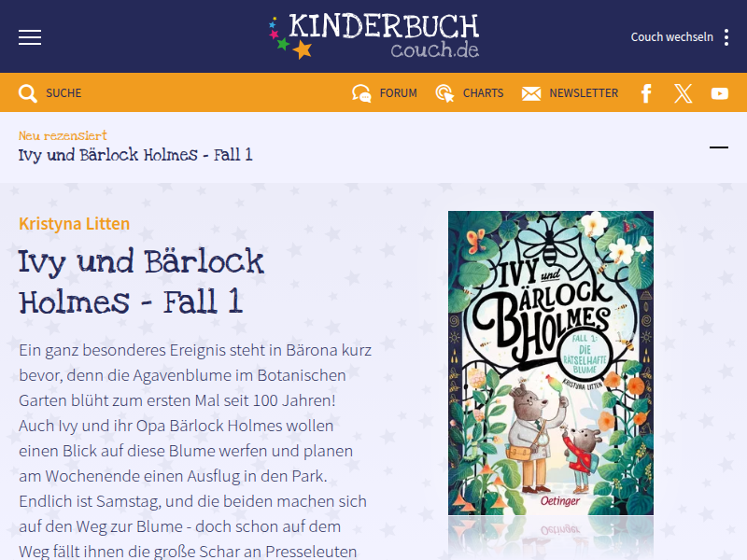Viewport: 747px width, 560px height.
Task: Collapse the Neu rezensiert section
Action: (718, 147)
